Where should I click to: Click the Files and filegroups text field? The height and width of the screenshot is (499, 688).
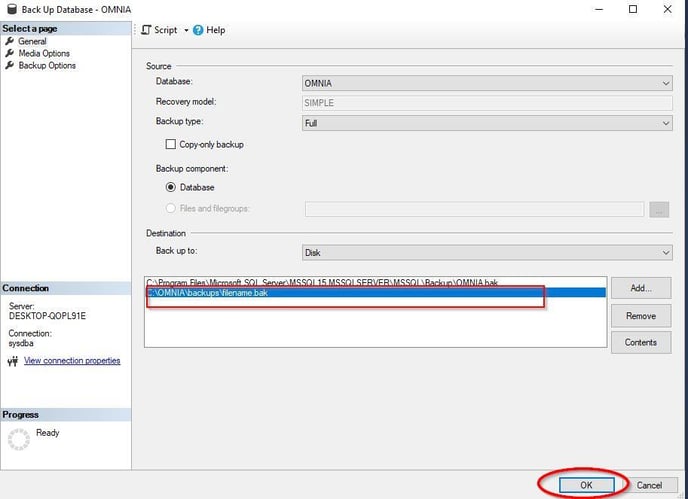click(x=474, y=209)
